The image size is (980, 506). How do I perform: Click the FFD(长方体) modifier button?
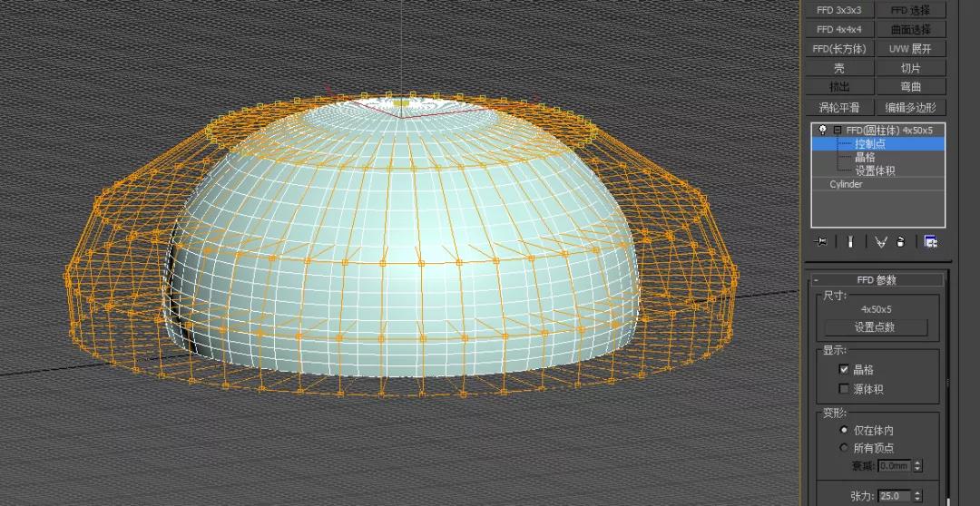click(838, 49)
